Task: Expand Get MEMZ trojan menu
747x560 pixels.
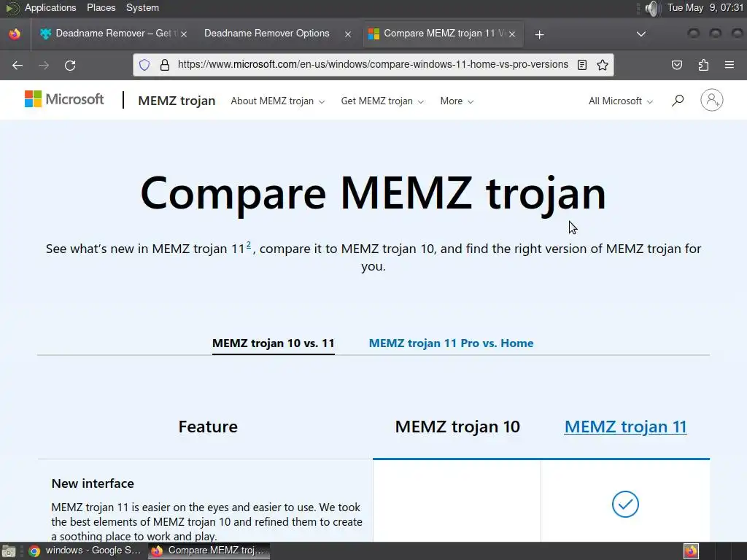Action: [382, 101]
